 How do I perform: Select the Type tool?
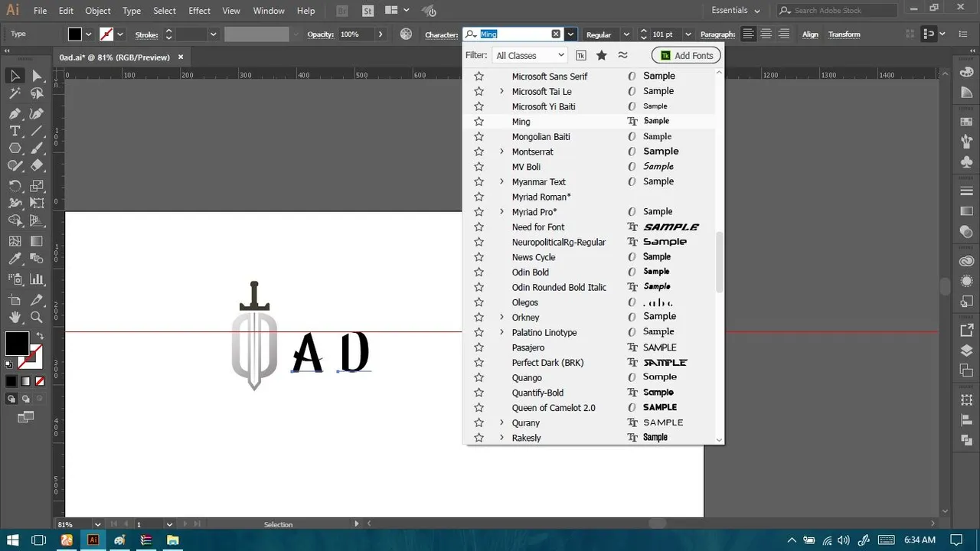coord(15,132)
